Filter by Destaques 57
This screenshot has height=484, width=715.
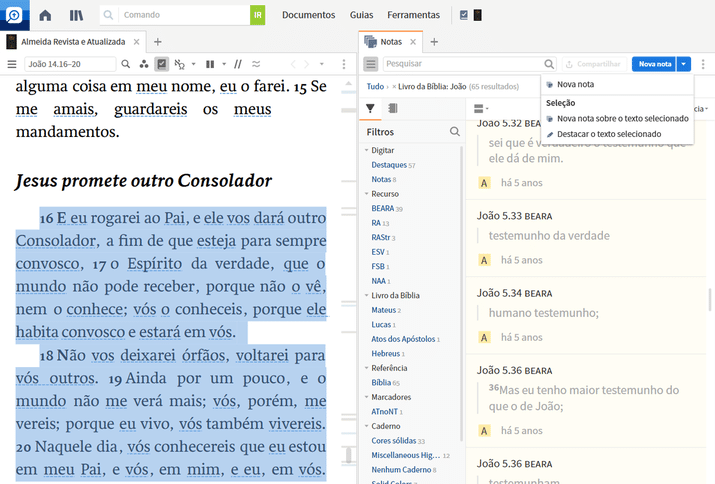coord(393,165)
